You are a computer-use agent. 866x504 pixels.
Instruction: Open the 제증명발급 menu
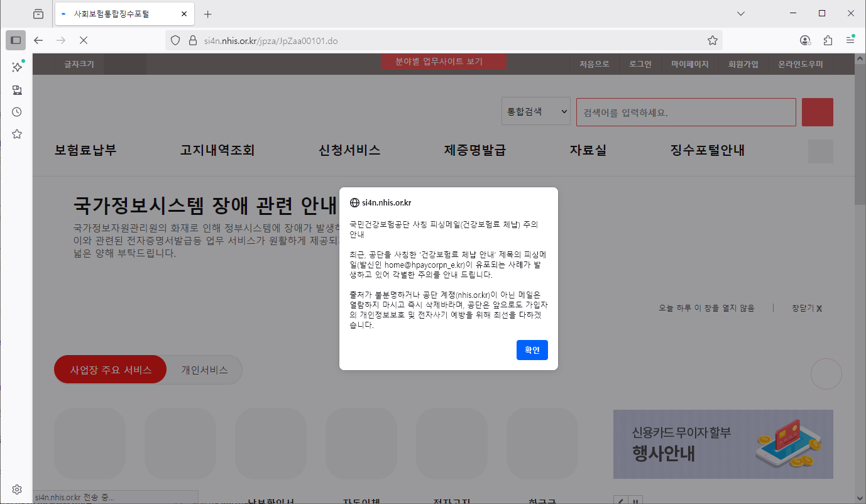click(474, 150)
